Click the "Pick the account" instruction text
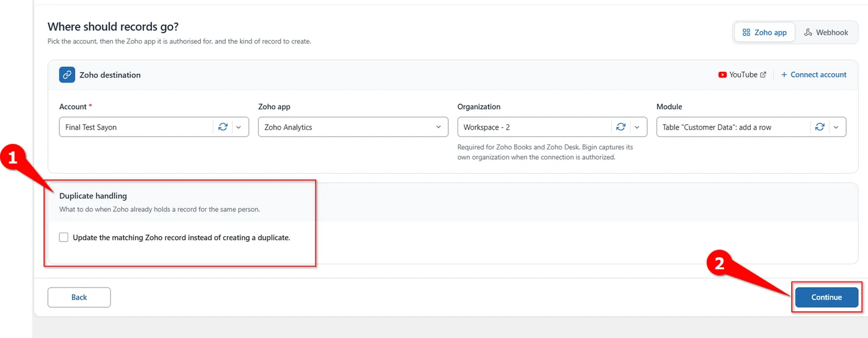Viewport: 868px width, 338px height. 179,42
